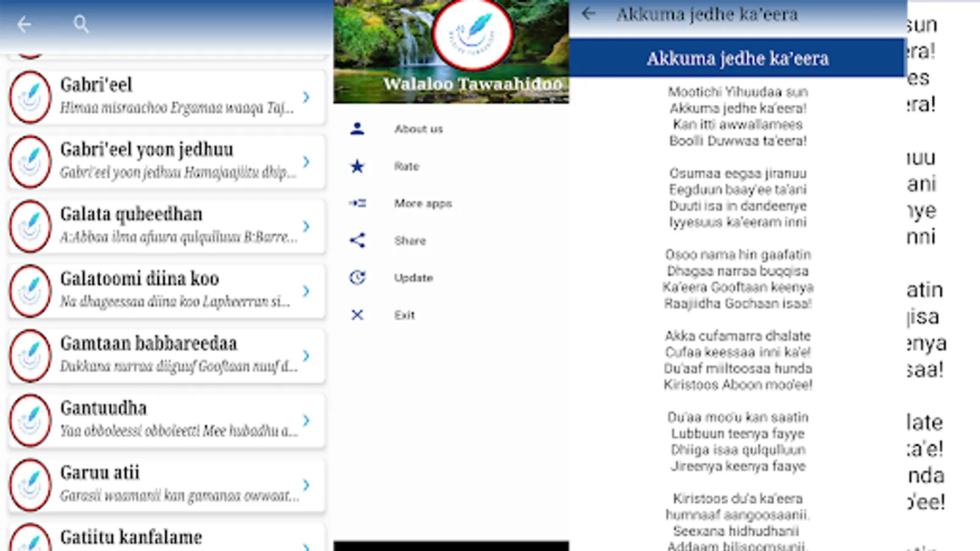Click the blue Akkuma jedhe ka'eera banner
The height and width of the screenshot is (551, 980).
pos(737,58)
